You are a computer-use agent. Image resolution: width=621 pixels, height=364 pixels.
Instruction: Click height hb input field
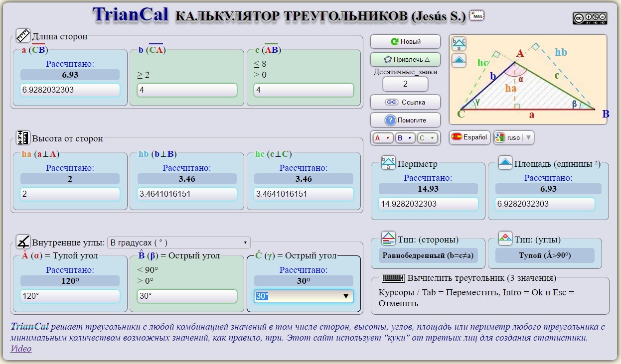[187, 194]
